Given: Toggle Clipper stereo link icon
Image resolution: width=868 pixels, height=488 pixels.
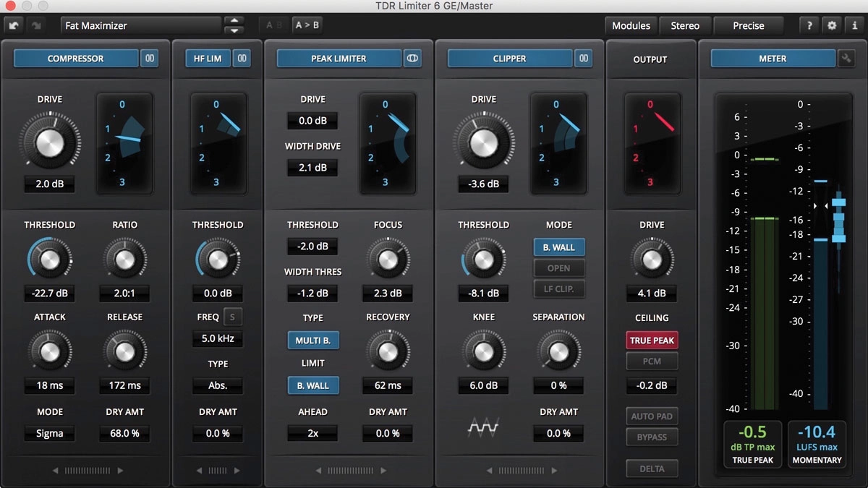Looking at the screenshot, I should 584,59.
